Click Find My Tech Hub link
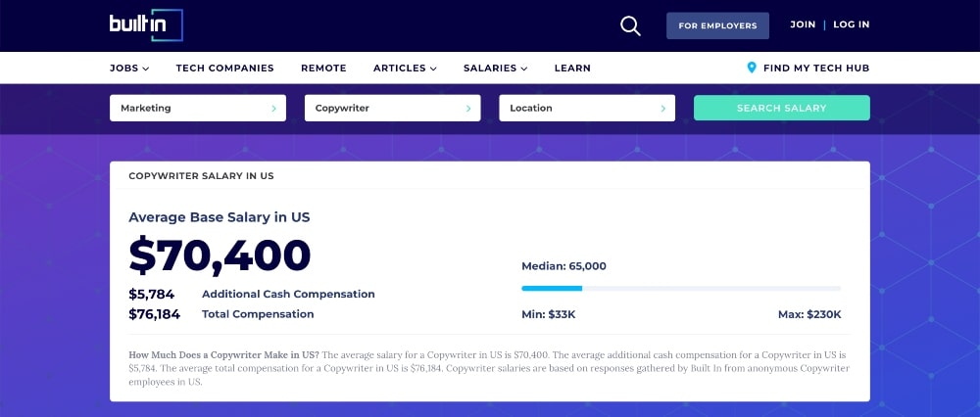This screenshot has height=417, width=980. pyautogui.click(x=815, y=69)
